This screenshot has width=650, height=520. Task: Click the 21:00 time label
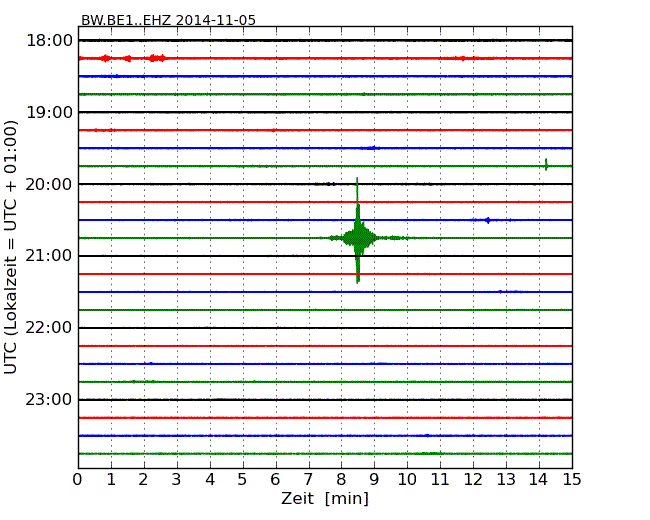49,256
